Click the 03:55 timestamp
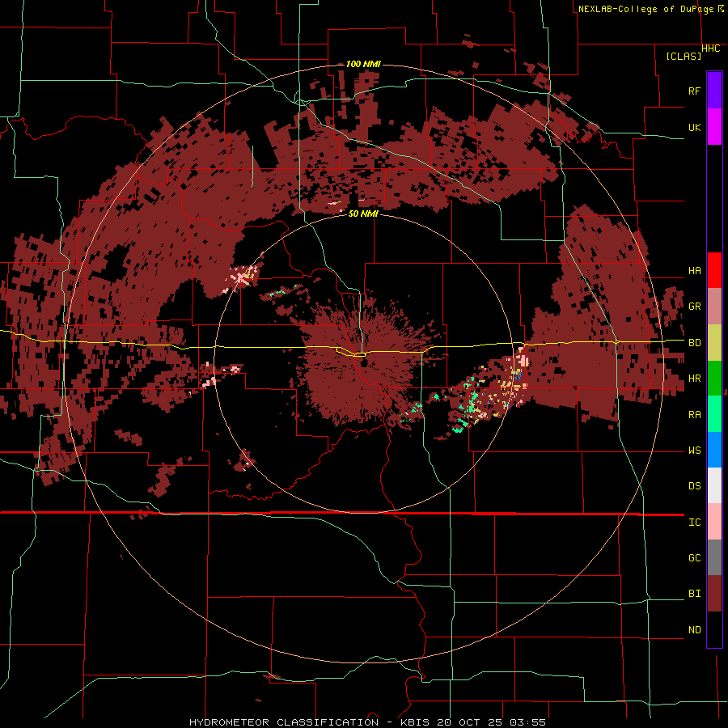The width and height of the screenshot is (728, 728). tap(527, 722)
